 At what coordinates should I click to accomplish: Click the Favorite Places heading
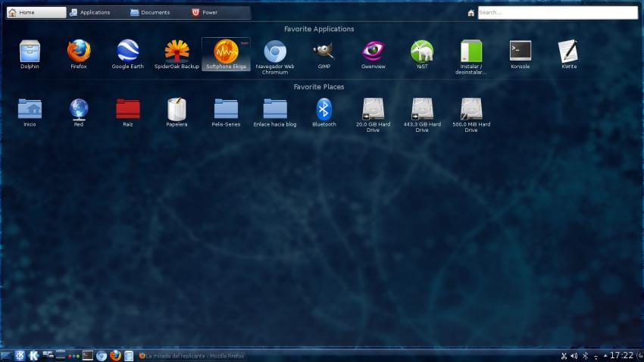(x=319, y=87)
